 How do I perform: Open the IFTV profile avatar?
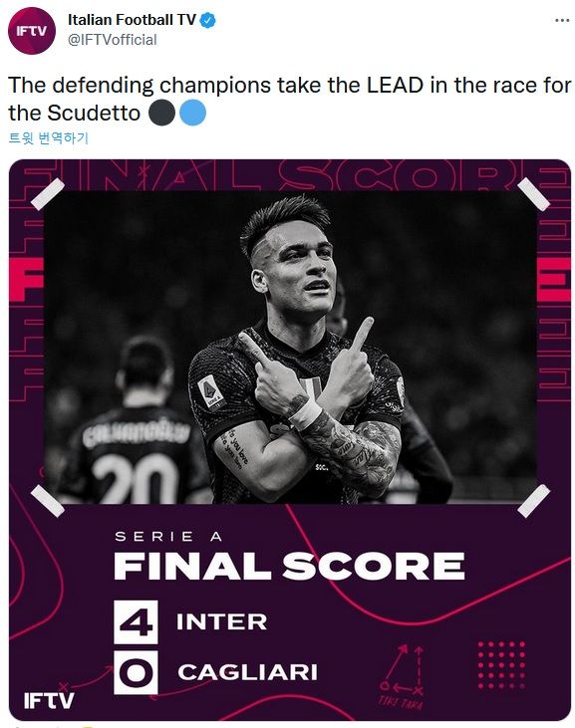coord(32,31)
